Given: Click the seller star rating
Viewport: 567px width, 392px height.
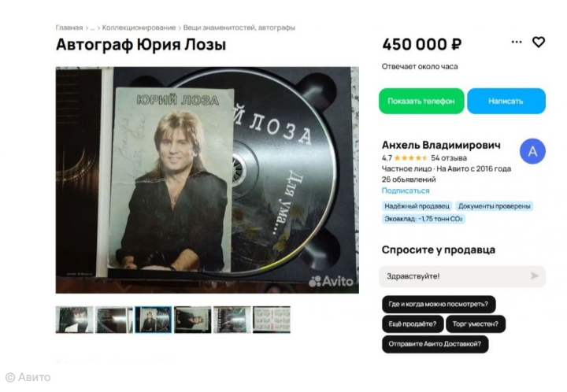Looking at the screenshot, I should click(x=410, y=158).
